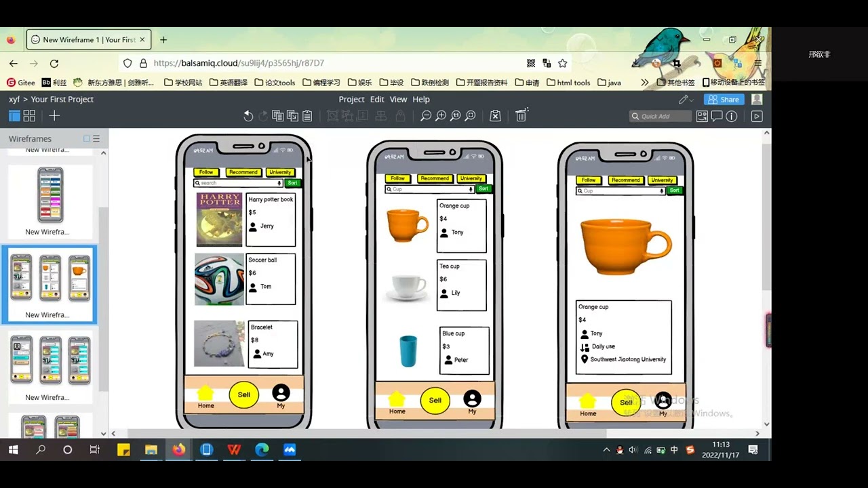Open the Help menu
The height and width of the screenshot is (488, 868).
[x=421, y=100]
